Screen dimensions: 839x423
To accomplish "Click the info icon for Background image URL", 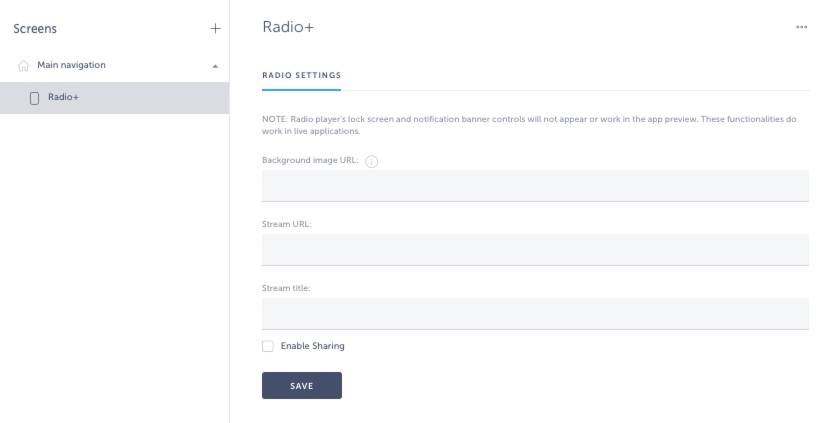I will 372,162.
